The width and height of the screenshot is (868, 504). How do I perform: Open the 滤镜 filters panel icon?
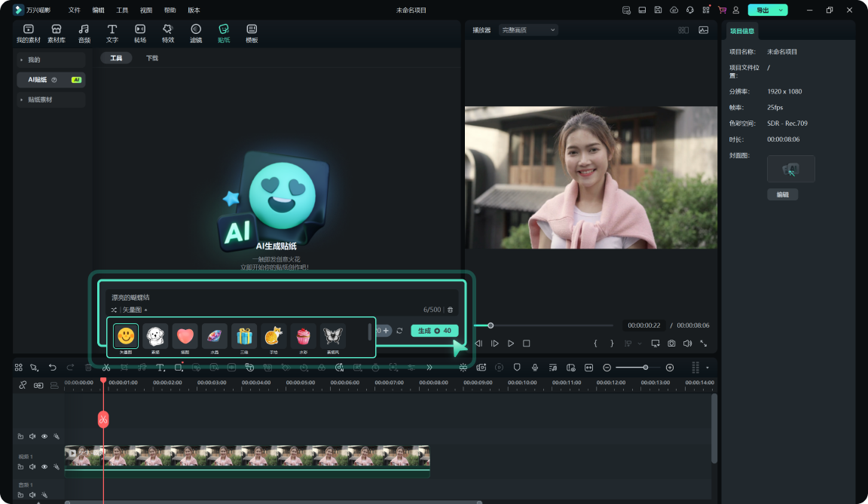click(x=196, y=32)
